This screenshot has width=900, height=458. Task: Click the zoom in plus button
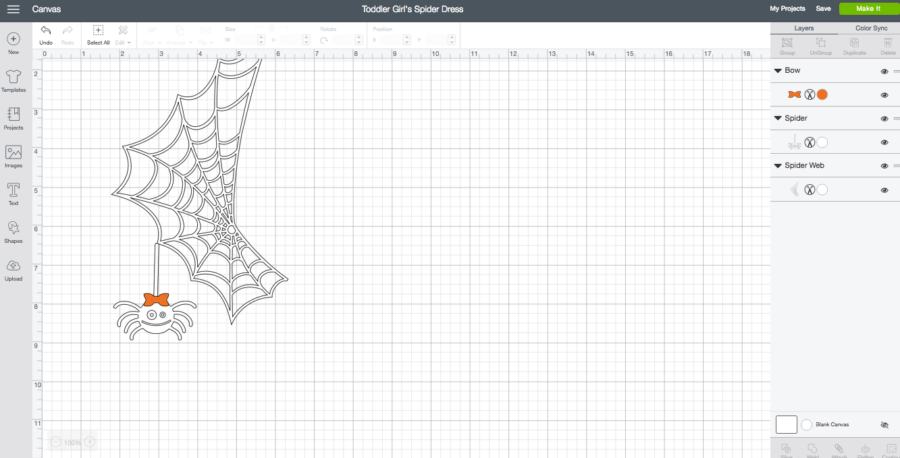click(90, 443)
